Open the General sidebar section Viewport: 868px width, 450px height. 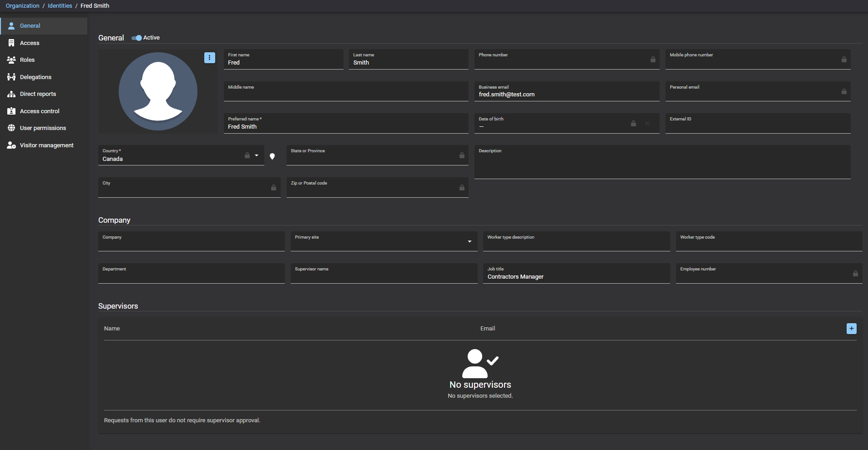coord(44,26)
